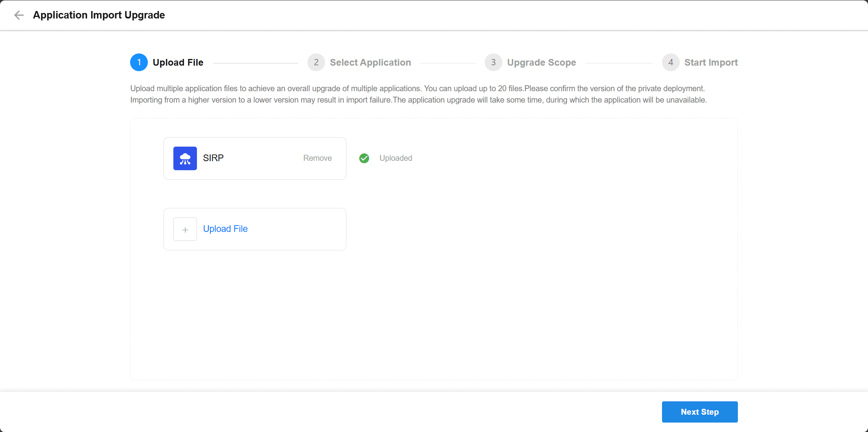
Task: Click the back arrow icon
Action: [18, 15]
